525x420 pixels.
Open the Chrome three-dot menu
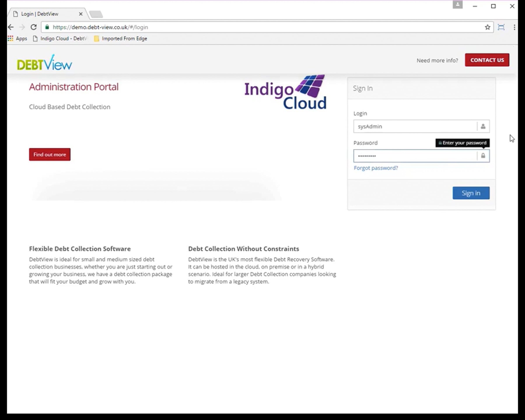514,27
